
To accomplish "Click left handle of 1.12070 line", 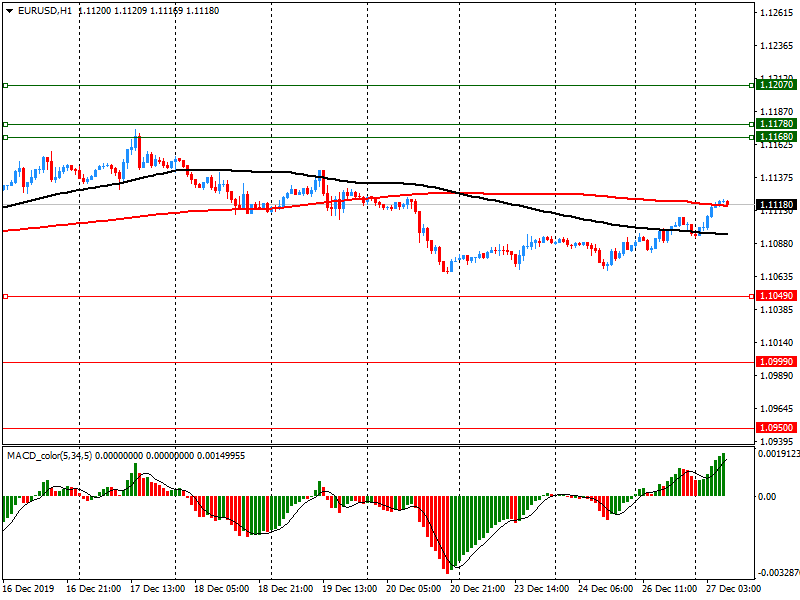I will pos(5,86).
